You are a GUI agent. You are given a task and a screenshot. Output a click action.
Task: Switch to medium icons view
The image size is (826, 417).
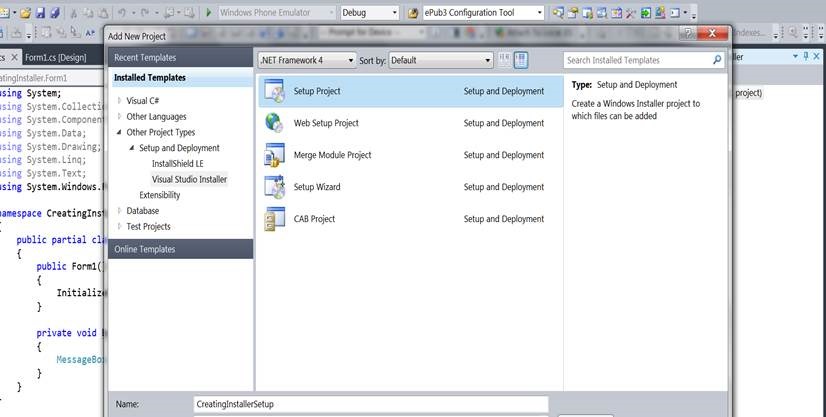click(520, 60)
